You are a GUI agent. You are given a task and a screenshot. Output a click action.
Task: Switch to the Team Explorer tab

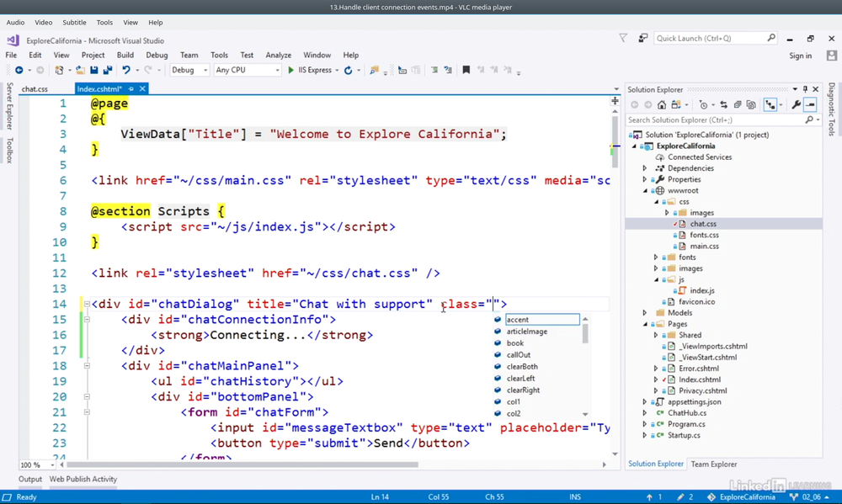(x=714, y=464)
